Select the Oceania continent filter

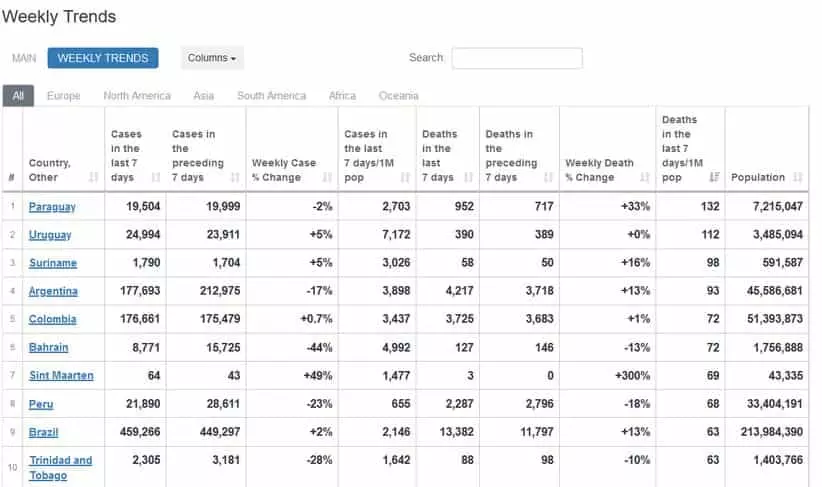coord(398,96)
